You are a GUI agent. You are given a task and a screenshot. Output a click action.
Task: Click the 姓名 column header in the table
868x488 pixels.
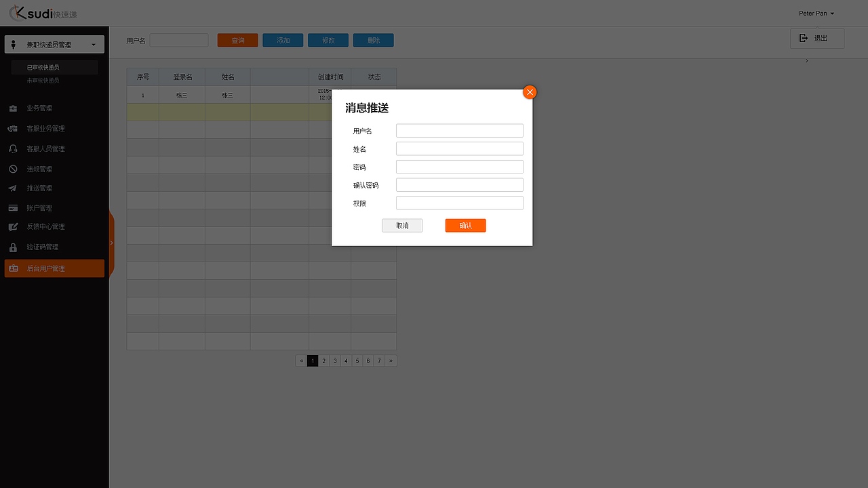tap(228, 77)
